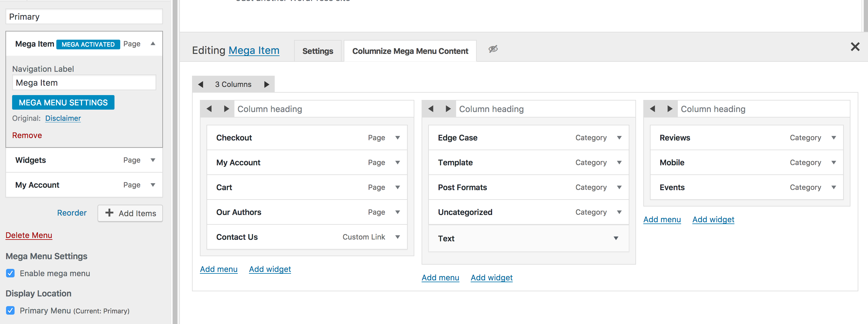This screenshot has height=324, width=868.
Task: Click Add widget under third column
Action: (x=713, y=220)
